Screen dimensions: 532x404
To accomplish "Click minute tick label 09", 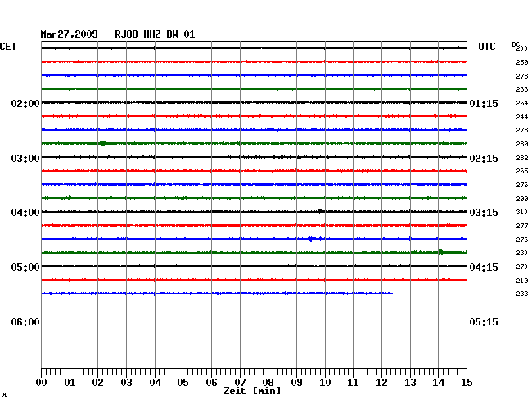I will pos(296,383).
